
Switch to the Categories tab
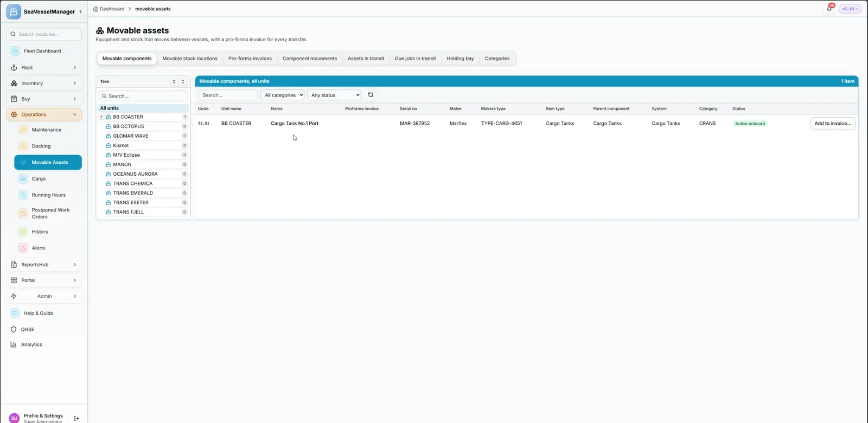click(x=497, y=59)
